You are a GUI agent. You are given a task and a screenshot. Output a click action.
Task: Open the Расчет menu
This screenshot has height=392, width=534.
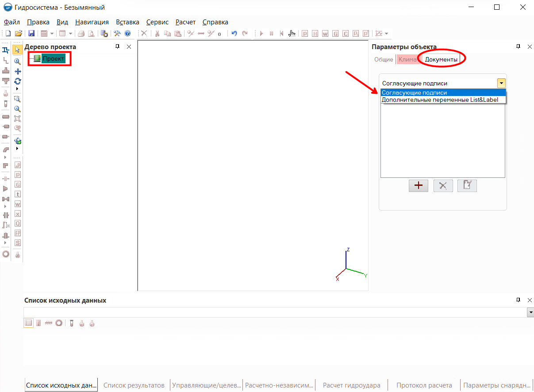click(185, 22)
